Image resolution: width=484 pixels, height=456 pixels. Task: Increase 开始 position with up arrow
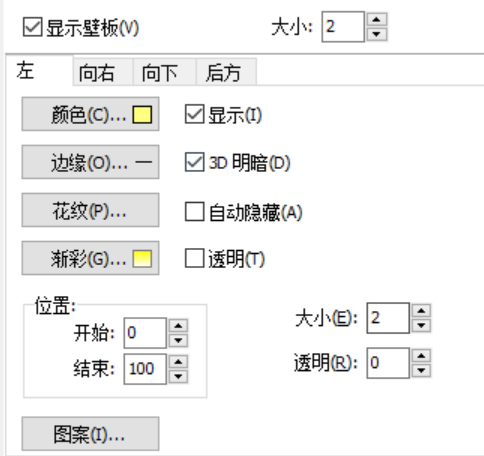tap(178, 326)
